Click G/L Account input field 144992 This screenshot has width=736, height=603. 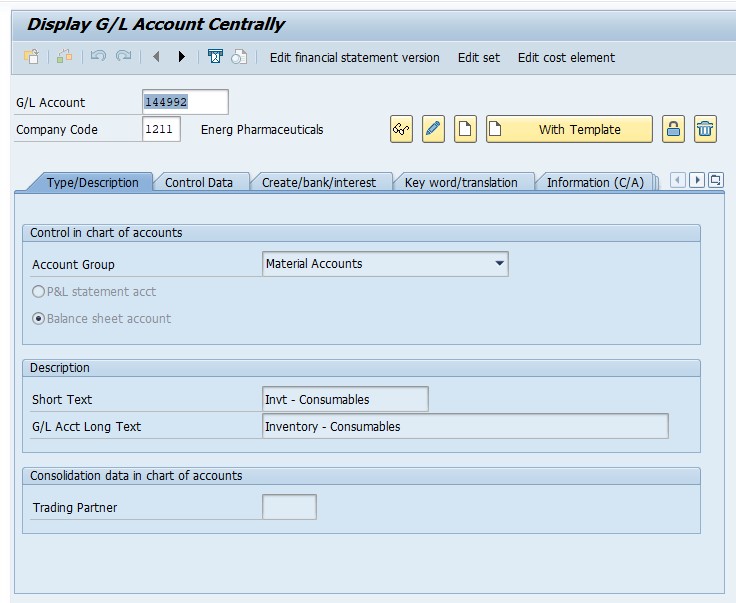(x=185, y=102)
